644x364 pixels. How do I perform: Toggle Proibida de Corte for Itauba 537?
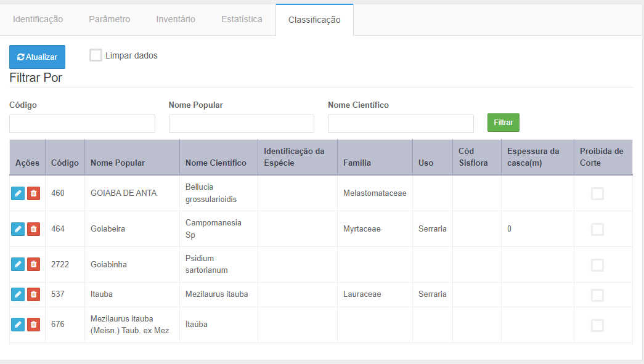(597, 295)
